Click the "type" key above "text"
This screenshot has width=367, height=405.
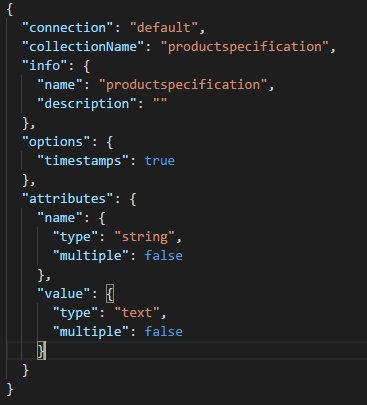(75, 313)
